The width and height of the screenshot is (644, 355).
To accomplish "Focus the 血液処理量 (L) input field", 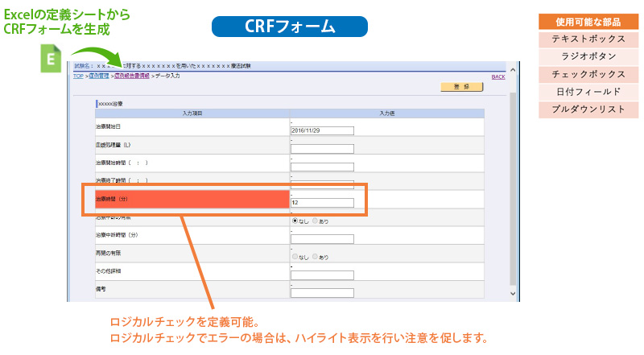I will click(x=322, y=148).
